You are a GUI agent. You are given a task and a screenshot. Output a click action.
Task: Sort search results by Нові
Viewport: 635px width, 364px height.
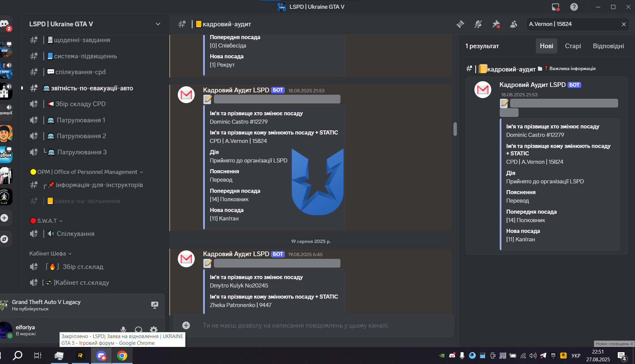pyautogui.click(x=547, y=46)
